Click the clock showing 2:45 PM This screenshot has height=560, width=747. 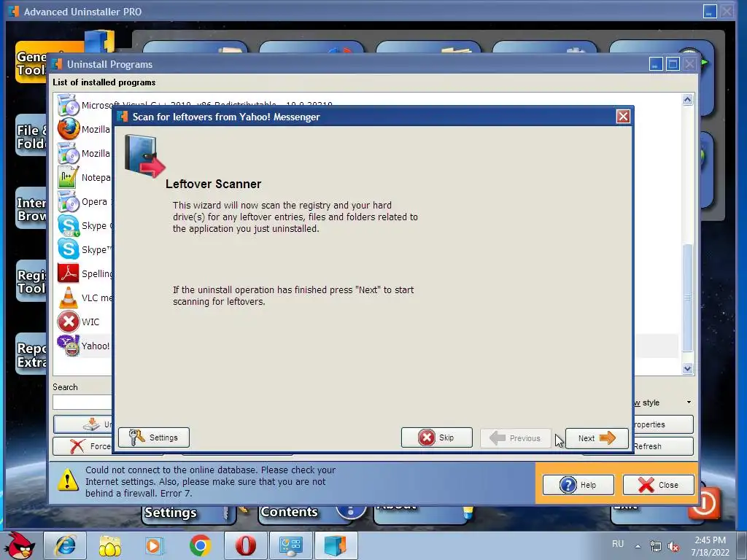pyautogui.click(x=710, y=540)
